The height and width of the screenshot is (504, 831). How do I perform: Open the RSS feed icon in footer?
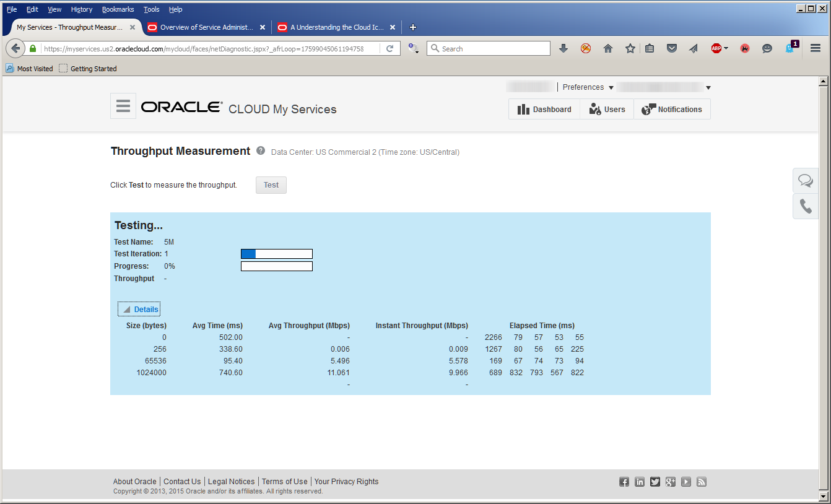(x=702, y=482)
